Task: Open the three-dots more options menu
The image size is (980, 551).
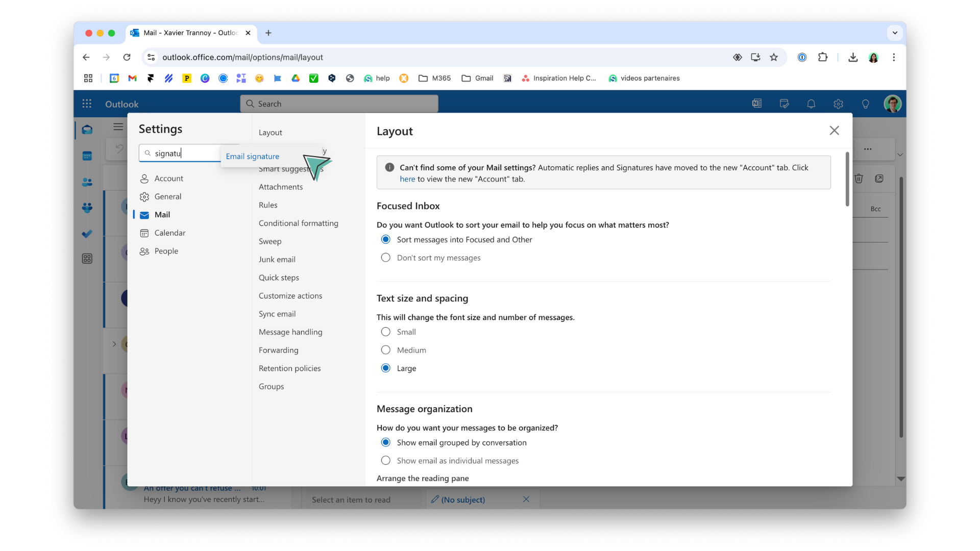Action: pyautogui.click(x=867, y=149)
